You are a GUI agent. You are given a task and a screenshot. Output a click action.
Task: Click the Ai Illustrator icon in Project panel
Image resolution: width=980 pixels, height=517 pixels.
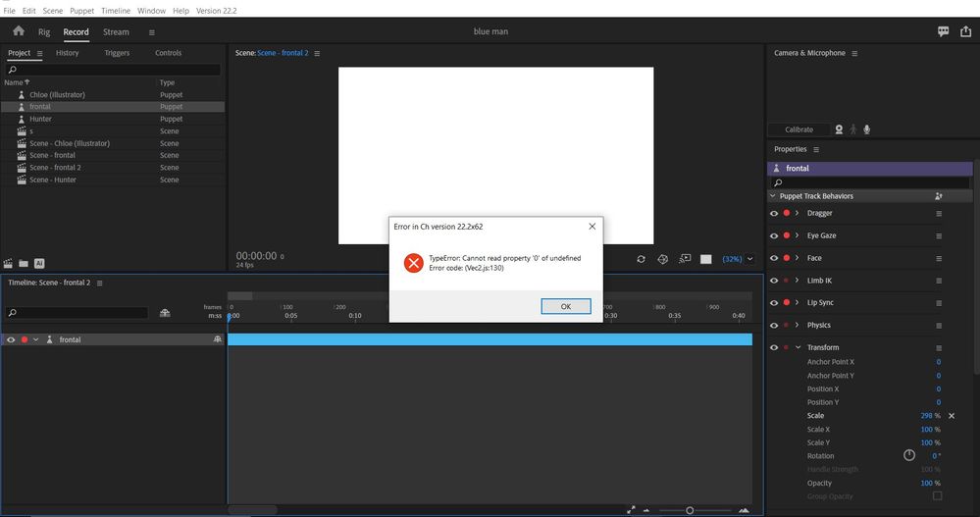click(x=39, y=264)
